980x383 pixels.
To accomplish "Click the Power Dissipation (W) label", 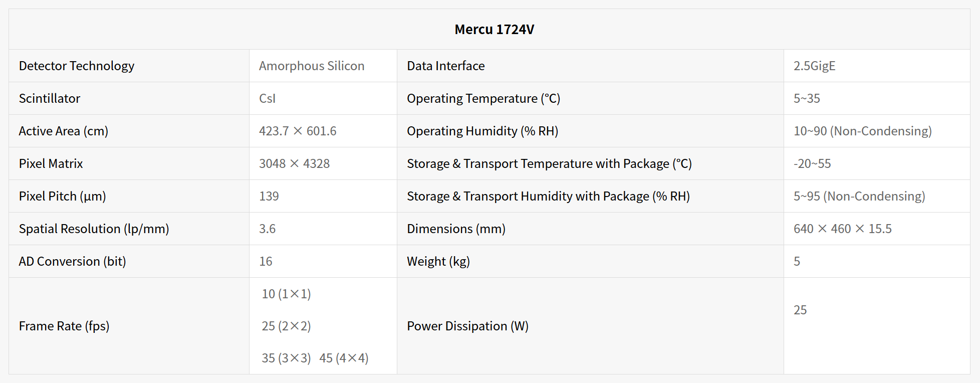I will 467,326.
